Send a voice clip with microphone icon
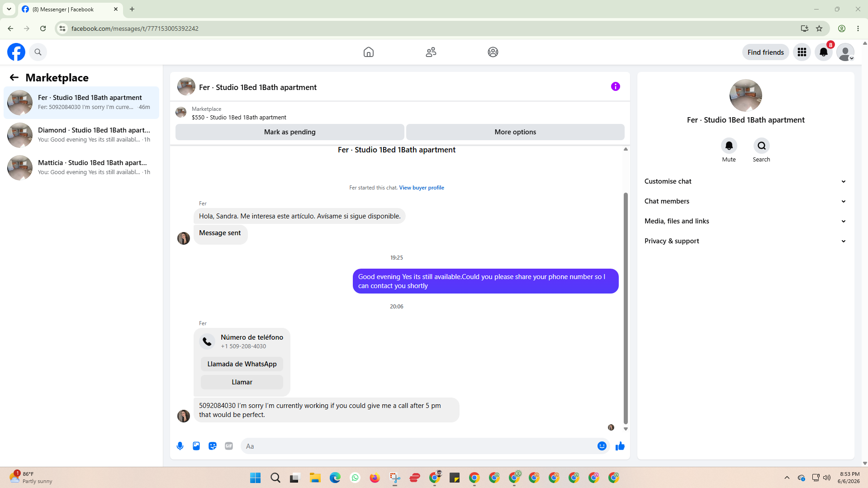The image size is (868, 488). (180, 446)
